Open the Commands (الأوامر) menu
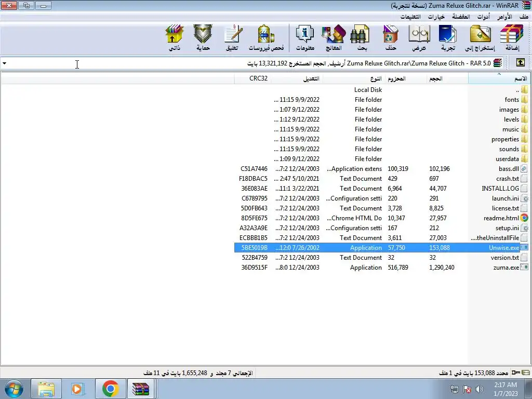 (x=504, y=16)
